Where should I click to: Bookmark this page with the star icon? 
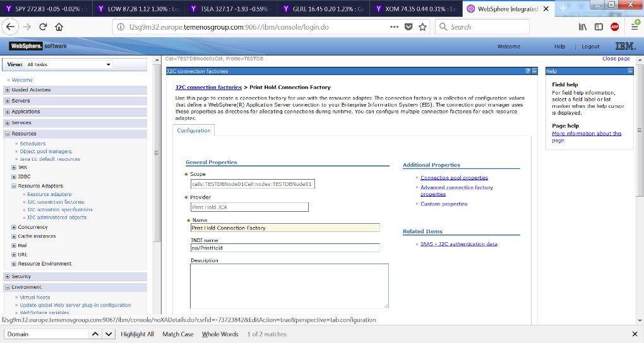pyautogui.click(x=422, y=27)
